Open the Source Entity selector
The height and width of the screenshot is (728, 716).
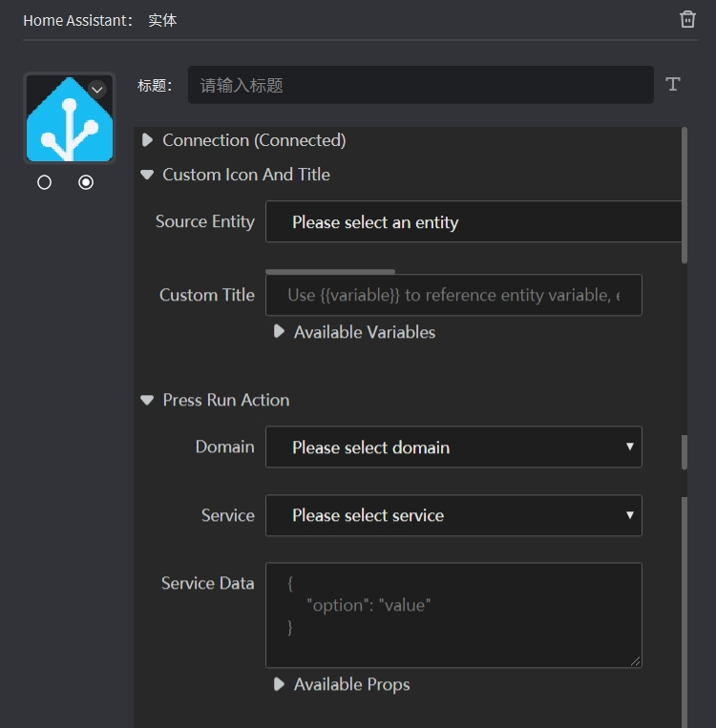pos(473,222)
